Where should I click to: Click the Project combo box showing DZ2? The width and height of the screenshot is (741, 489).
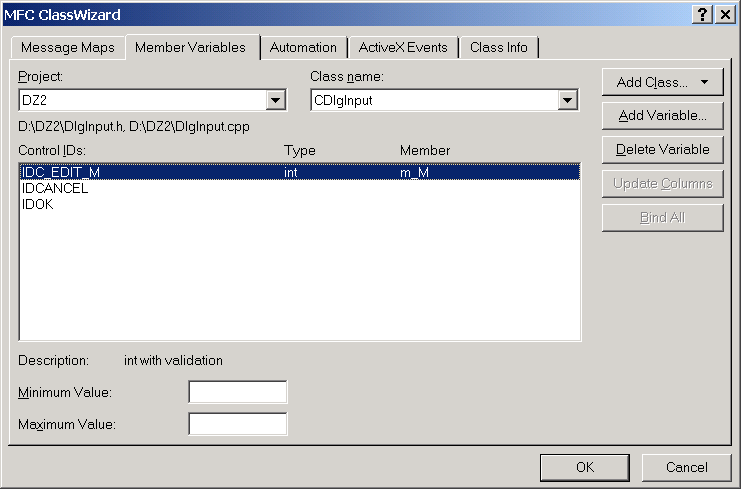click(x=152, y=100)
